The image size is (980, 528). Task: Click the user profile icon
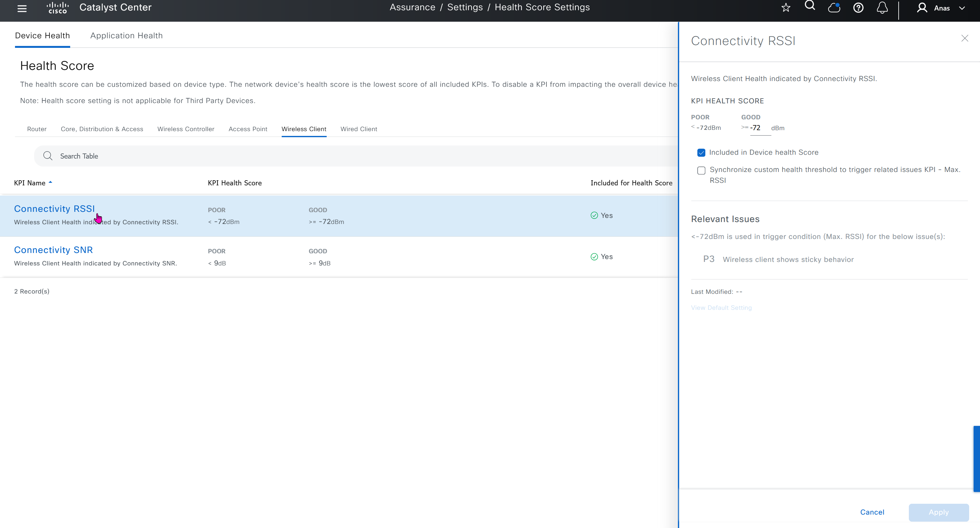(x=922, y=8)
